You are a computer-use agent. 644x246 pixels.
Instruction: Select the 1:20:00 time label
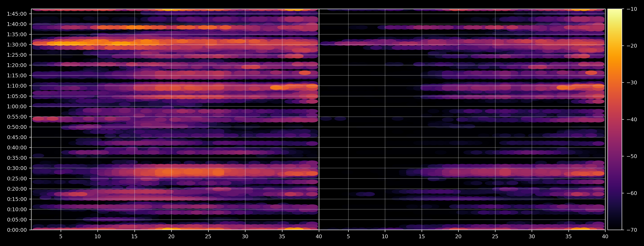[x=17, y=65]
